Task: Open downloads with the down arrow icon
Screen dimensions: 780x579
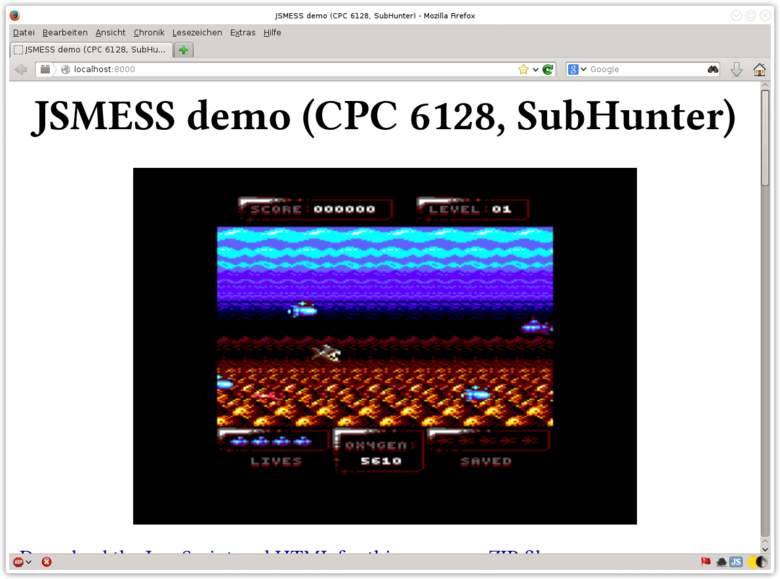Action: (x=737, y=70)
